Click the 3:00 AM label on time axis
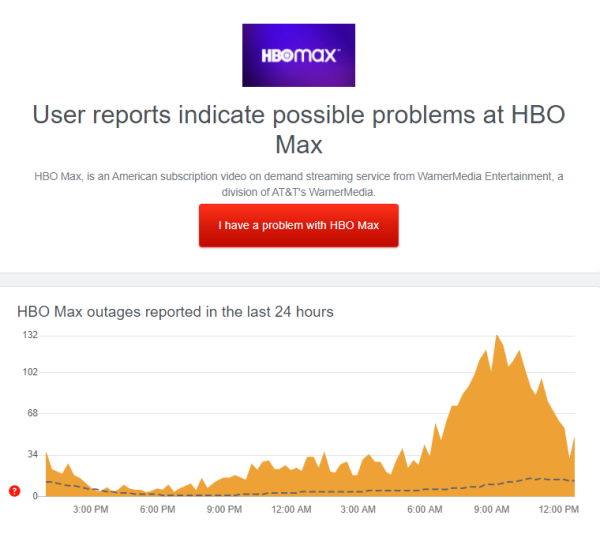The image size is (600, 538). click(358, 509)
